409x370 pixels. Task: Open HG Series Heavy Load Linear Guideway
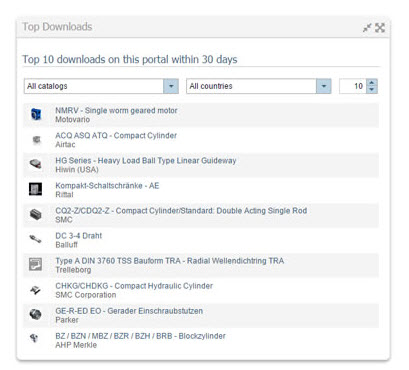pyautogui.click(x=146, y=161)
